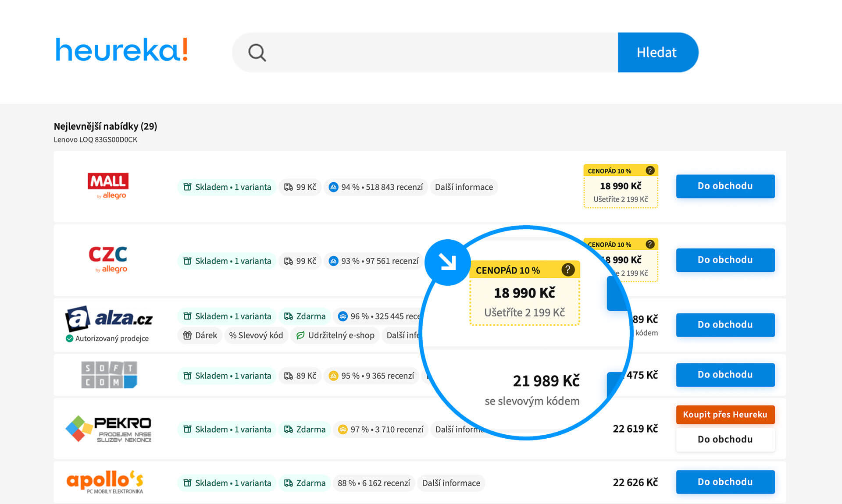Click Skladem 1 varianta tag in SOFTCOM row
842x504 pixels.
[x=227, y=376]
